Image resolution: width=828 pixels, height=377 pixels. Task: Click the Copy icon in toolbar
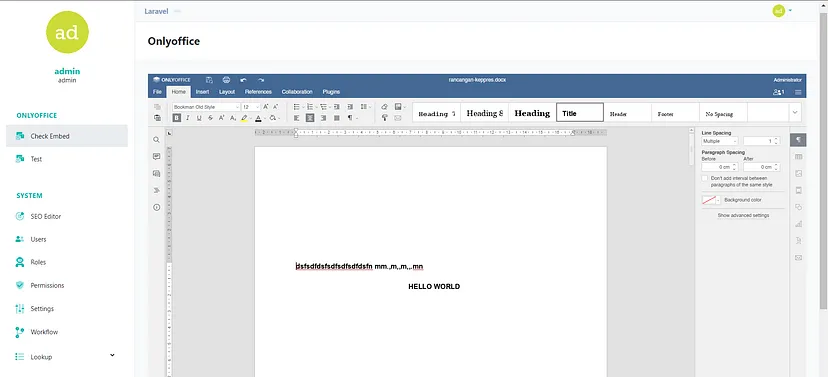(x=157, y=107)
